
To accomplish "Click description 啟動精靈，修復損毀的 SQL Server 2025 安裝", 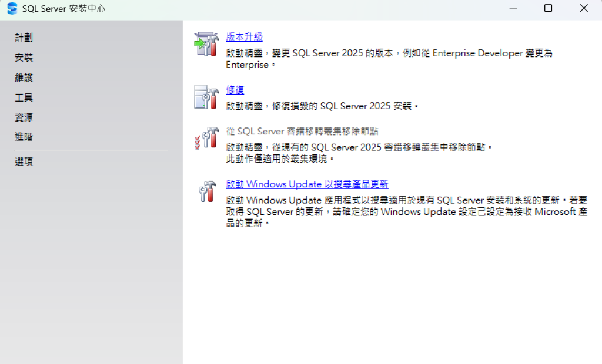I will pos(322,106).
